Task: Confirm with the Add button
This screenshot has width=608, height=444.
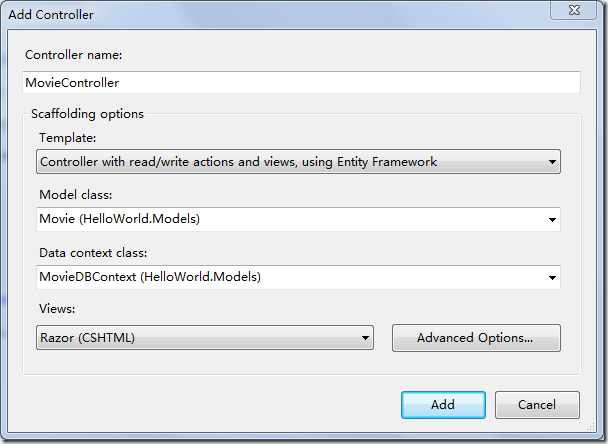Action: pos(443,405)
